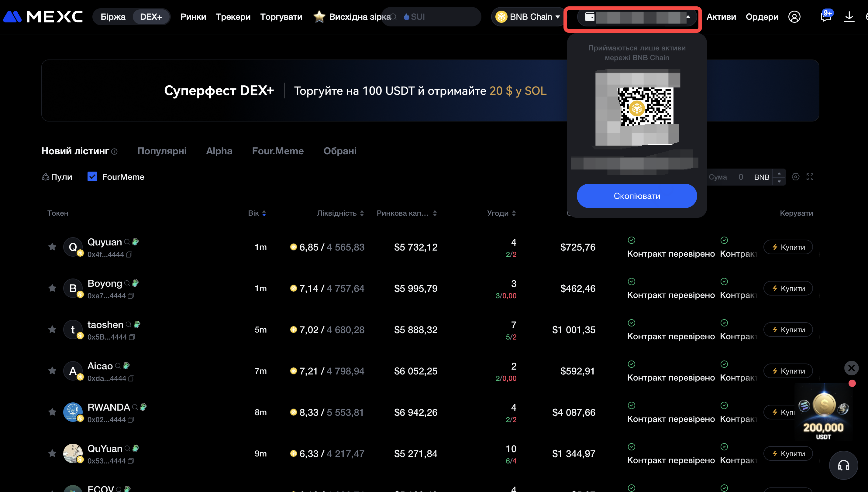Click the green hand icon beside taoshen
Viewport: 868px width, 492px height.
point(136,324)
